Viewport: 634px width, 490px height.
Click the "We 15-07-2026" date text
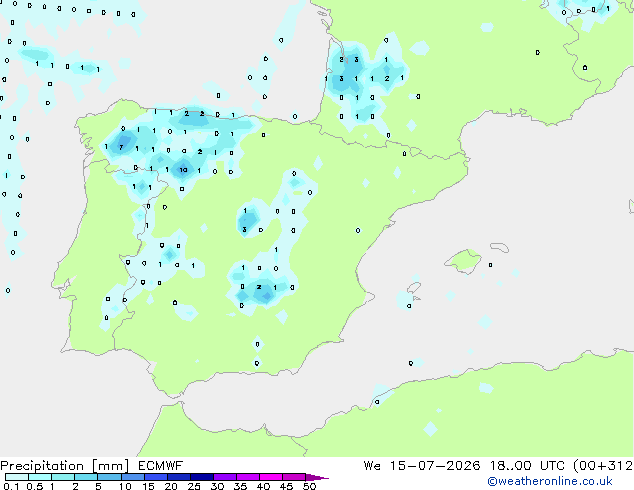pyautogui.click(x=422, y=466)
